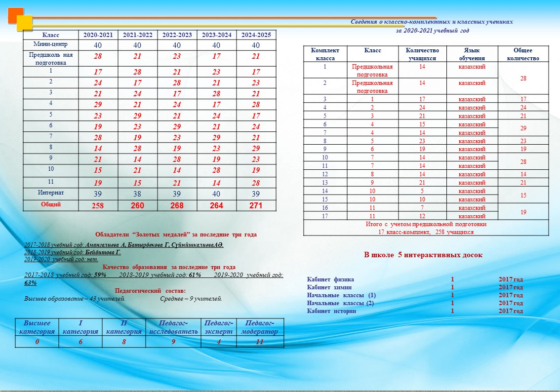Screen dimensions: 560x392
Task: Select the "59%" quality value
Action: (x=100, y=275)
